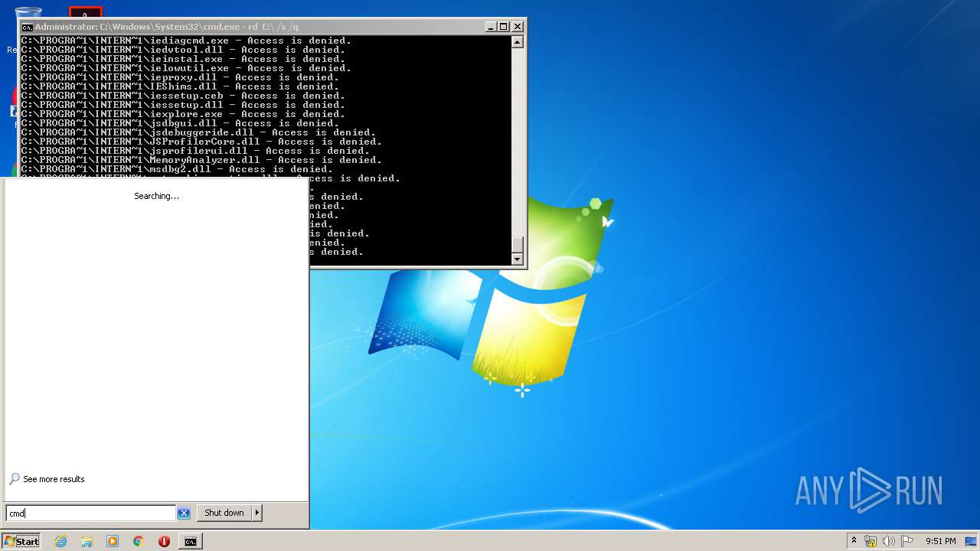
Task: Click the Shut down button
Action: pyautogui.click(x=224, y=513)
